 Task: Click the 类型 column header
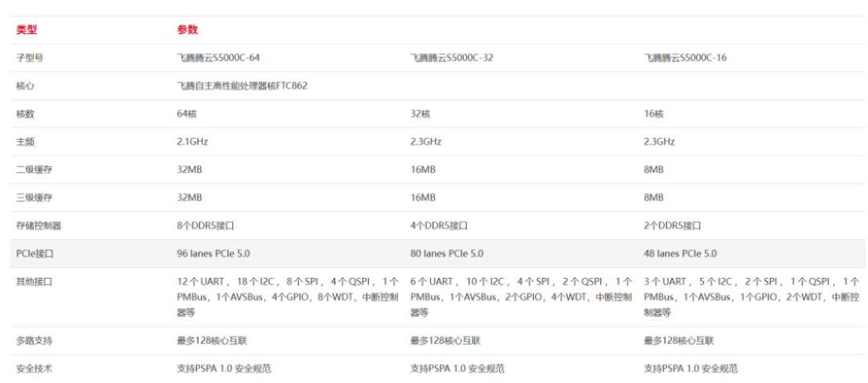pyautogui.click(x=27, y=30)
